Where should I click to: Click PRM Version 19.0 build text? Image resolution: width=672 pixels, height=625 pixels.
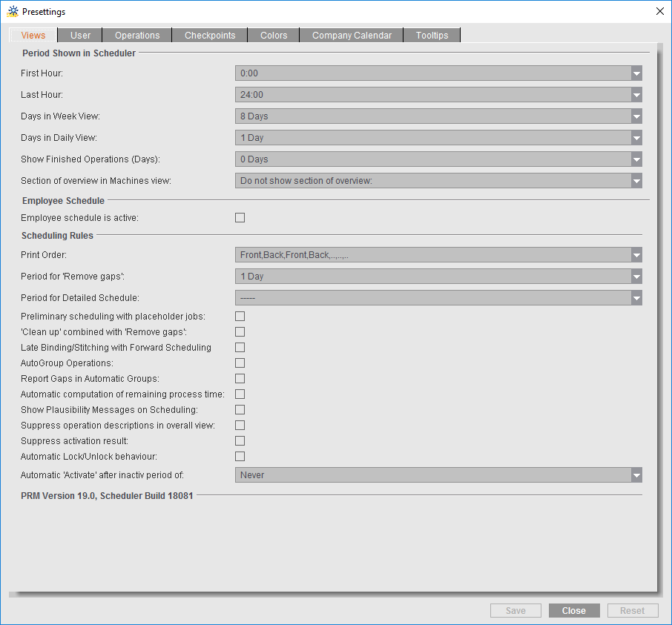click(107, 496)
